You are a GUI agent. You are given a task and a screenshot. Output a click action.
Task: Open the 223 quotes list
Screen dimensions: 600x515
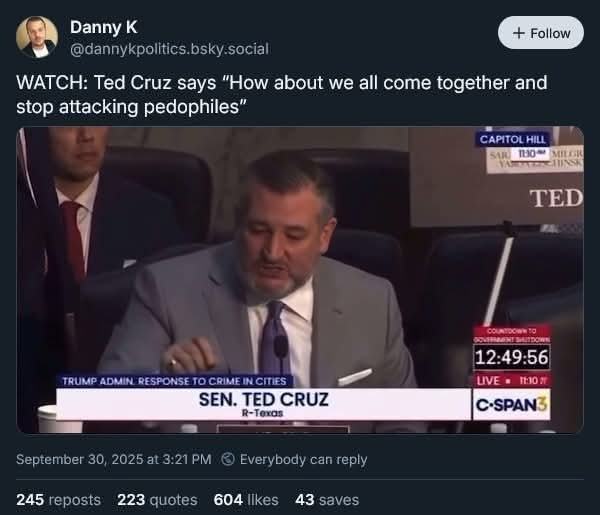(x=157, y=499)
